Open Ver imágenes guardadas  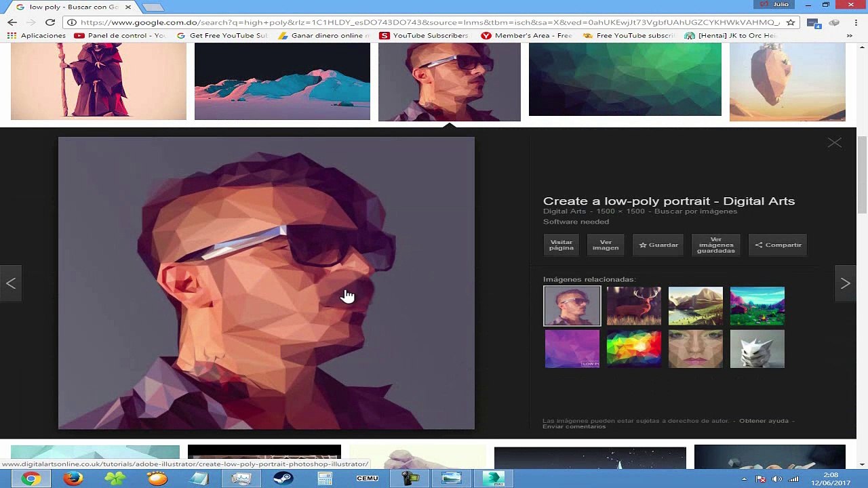pos(716,245)
